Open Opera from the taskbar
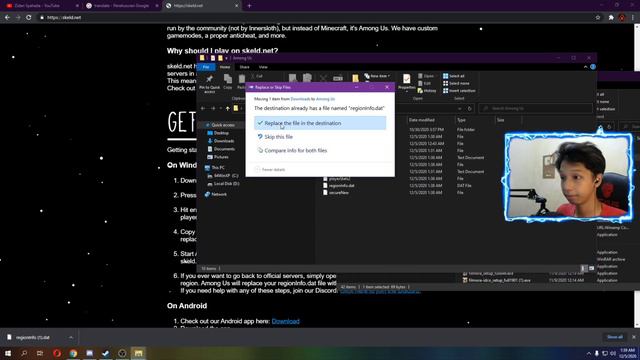 [57, 353]
